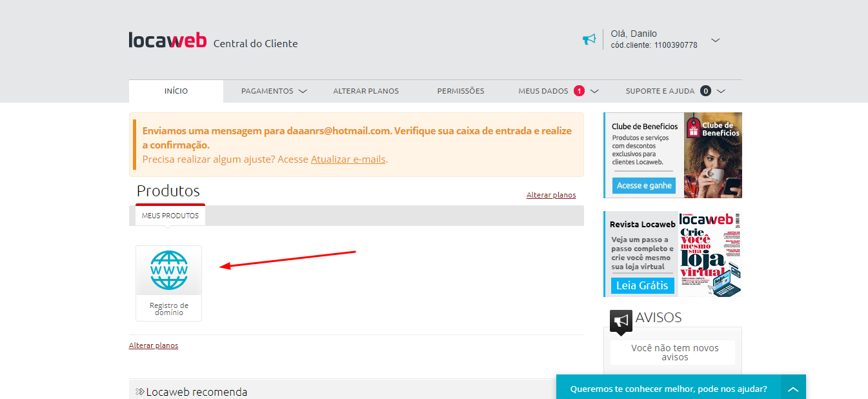Viewport: 868px width, 399px height.
Task: Open the WWW globe domain icon
Action: point(169,270)
